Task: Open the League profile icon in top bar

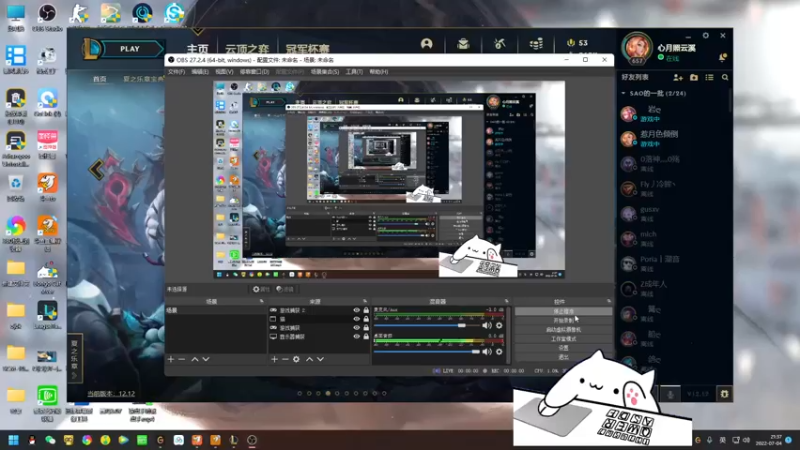Action: pyautogui.click(x=427, y=44)
